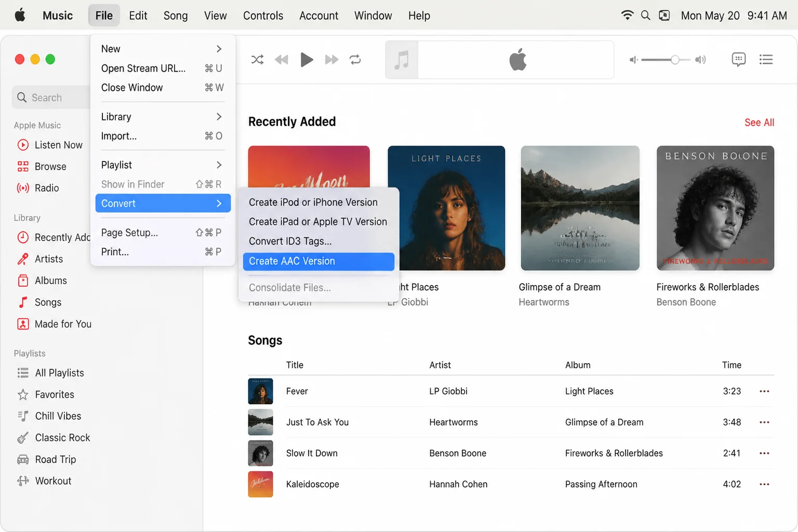Sort songs by Artist column
The image size is (798, 532).
(440, 365)
